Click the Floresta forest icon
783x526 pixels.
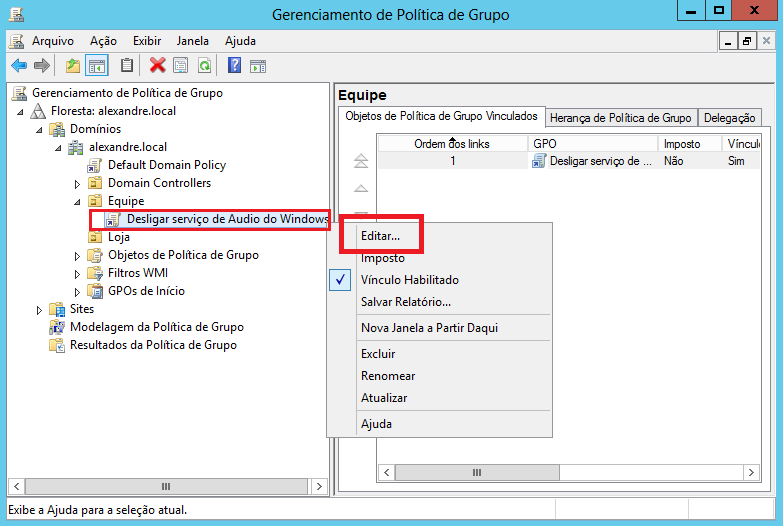pos(38,111)
